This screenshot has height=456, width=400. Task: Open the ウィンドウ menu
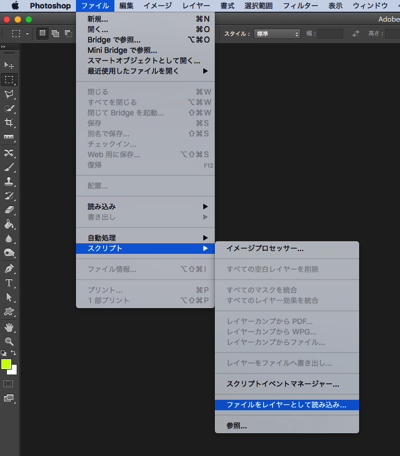click(370, 6)
